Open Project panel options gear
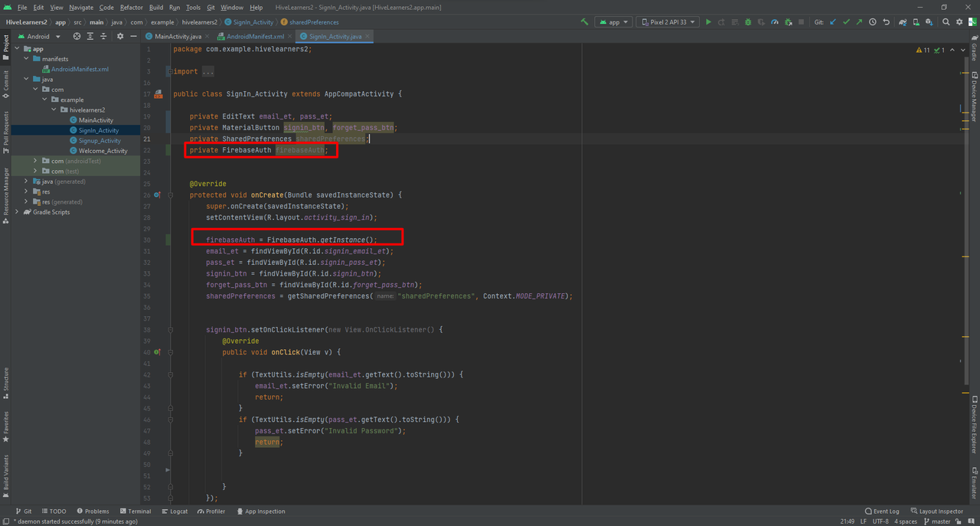Screen dimensions: 980x526 point(119,36)
